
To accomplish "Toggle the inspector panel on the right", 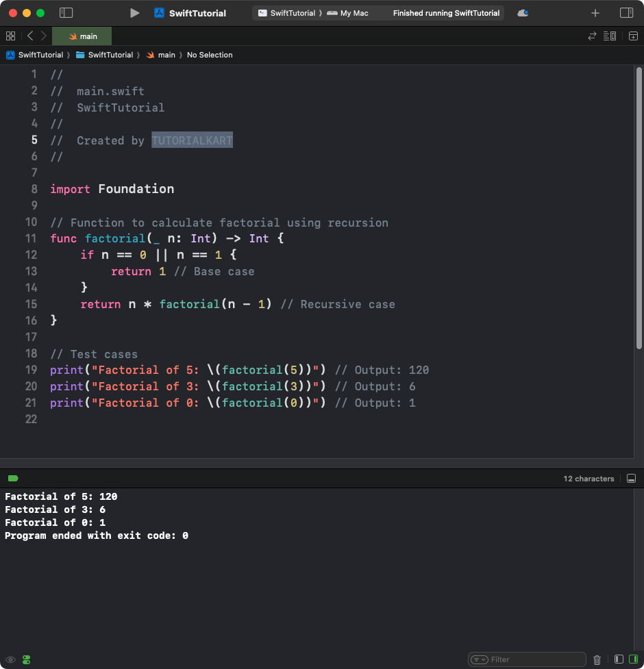I will click(x=626, y=13).
